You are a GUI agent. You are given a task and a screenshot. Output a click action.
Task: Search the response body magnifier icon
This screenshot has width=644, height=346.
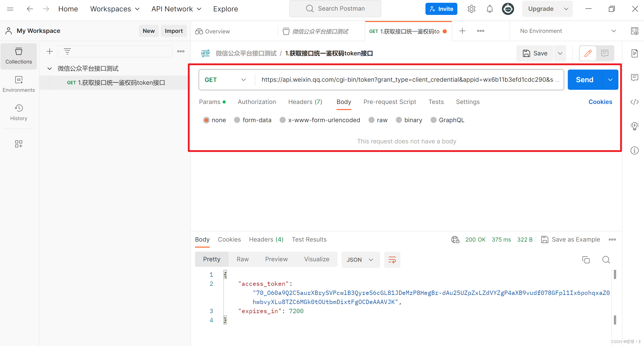pyautogui.click(x=606, y=260)
